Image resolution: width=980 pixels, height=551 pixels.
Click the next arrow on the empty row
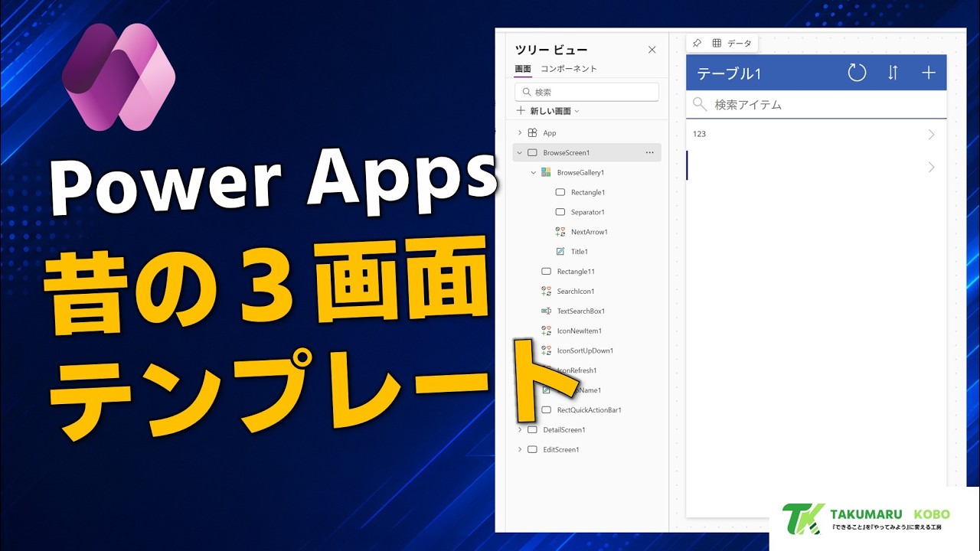(x=931, y=167)
